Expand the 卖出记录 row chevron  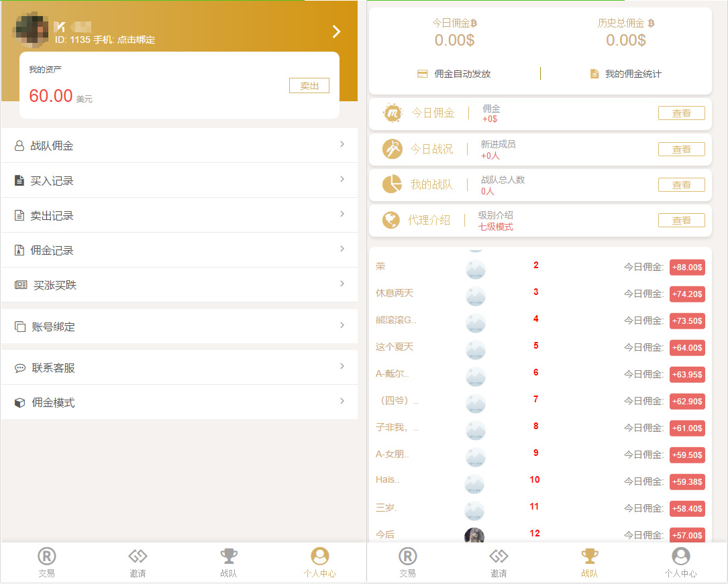pos(342,215)
